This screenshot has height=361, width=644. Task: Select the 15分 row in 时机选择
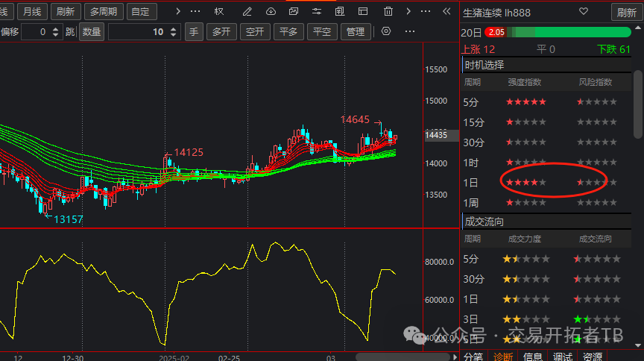546,122
